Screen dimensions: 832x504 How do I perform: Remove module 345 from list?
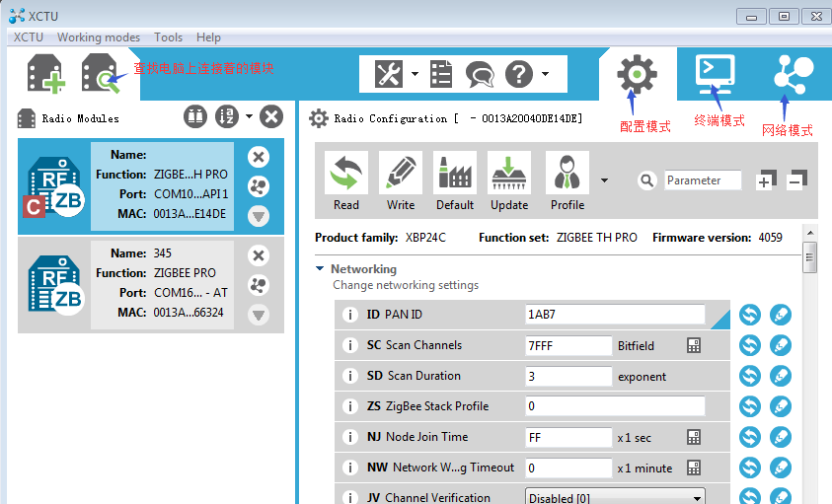pos(259,255)
